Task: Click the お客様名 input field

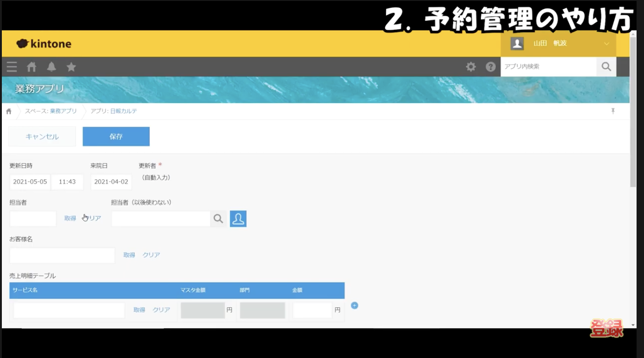Action: click(61, 255)
